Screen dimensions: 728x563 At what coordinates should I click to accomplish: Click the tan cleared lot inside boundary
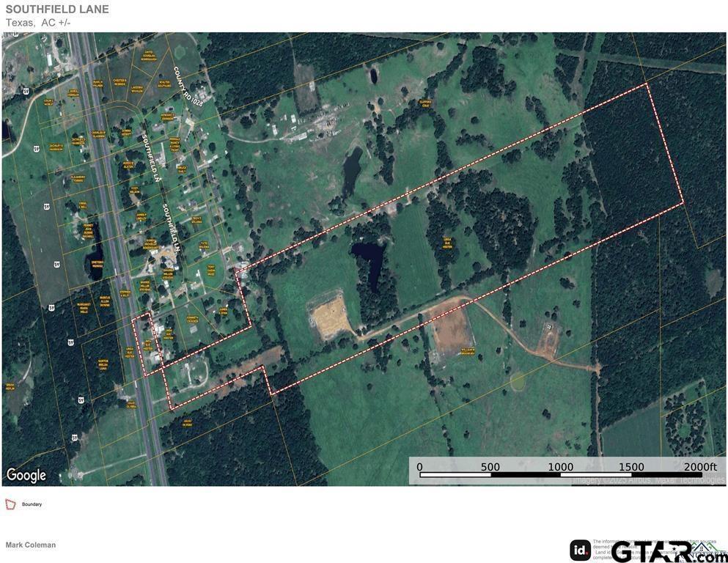click(x=328, y=316)
